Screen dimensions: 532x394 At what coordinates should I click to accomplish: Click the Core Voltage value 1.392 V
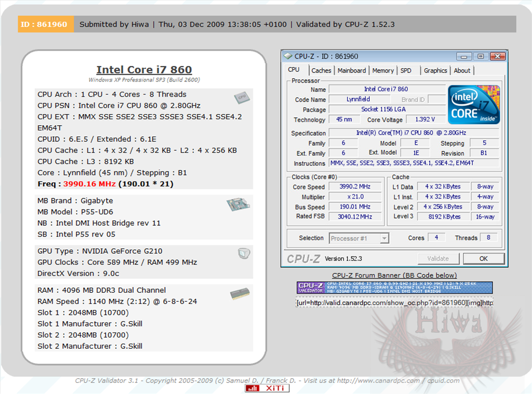click(x=425, y=120)
